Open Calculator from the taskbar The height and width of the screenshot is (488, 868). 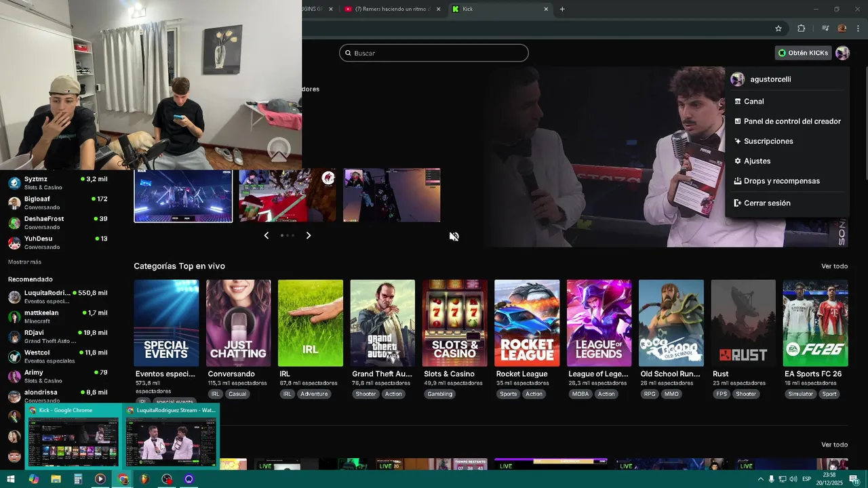click(78, 479)
